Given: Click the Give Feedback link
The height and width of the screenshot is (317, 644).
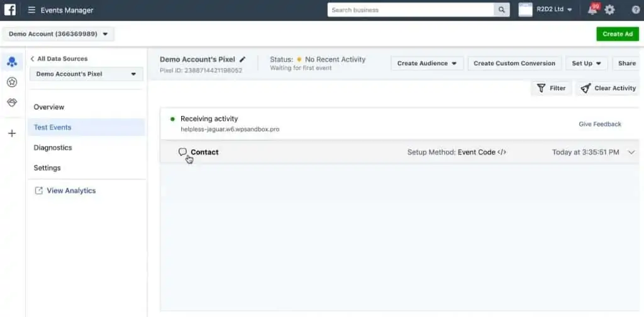Looking at the screenshot, I should [599, 125].
